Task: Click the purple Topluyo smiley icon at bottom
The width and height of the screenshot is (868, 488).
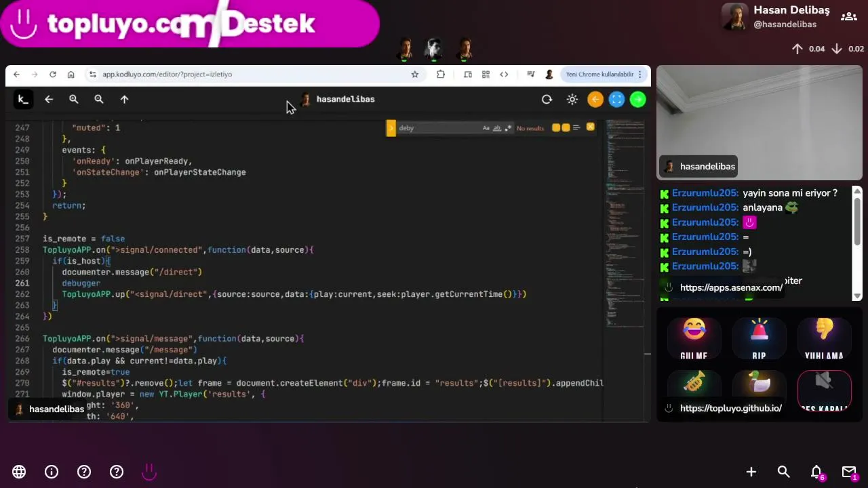Action: pos(149,472)
